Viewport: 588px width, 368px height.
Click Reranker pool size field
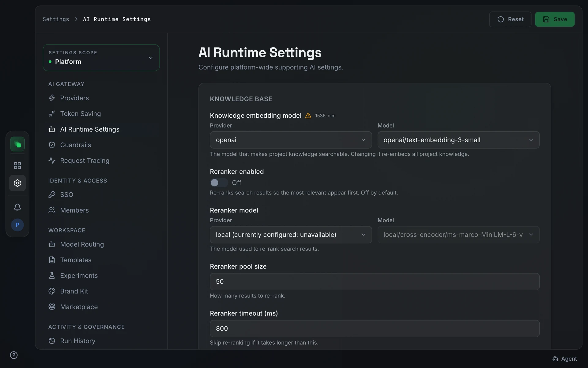click(375, 282)
